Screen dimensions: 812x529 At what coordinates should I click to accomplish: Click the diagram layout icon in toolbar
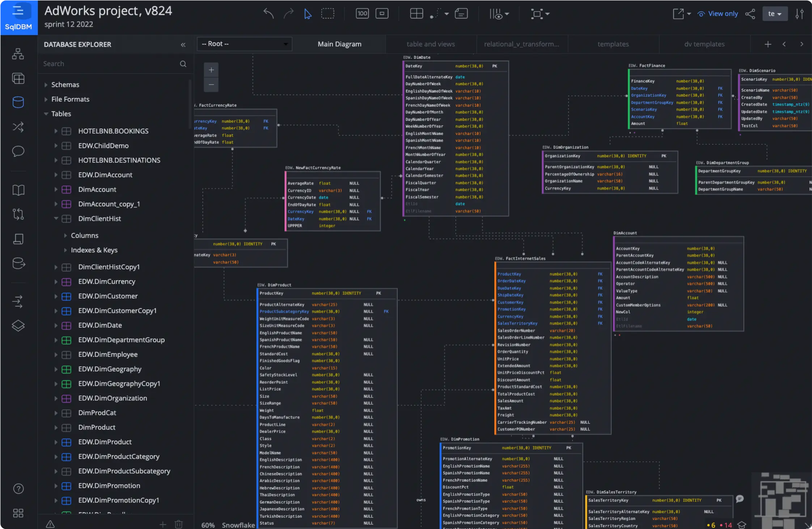[415, 13]
